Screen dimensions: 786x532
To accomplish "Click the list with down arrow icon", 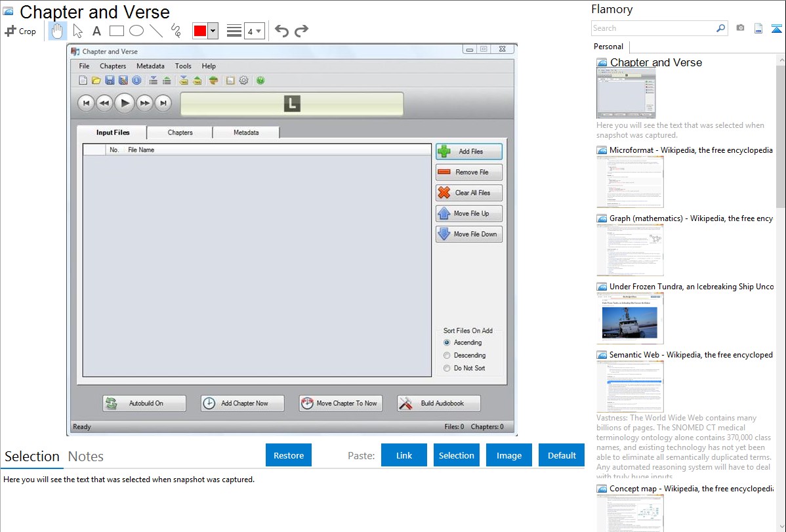I will click(x=154, y=80).
